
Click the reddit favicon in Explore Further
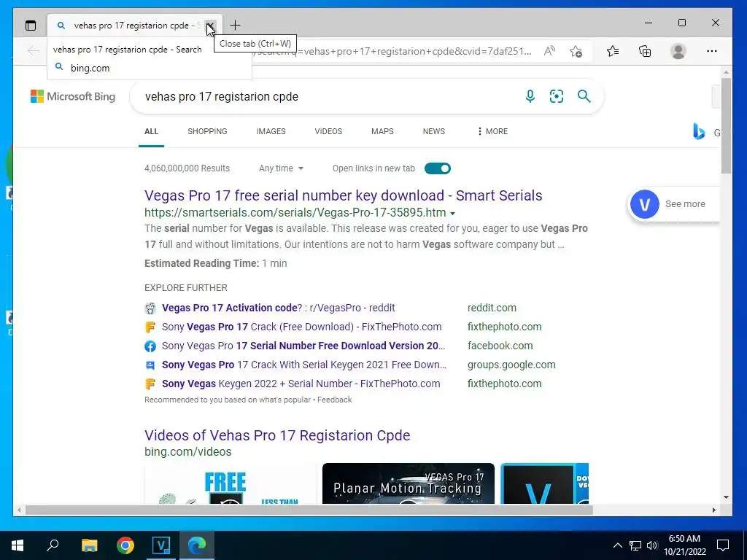point(150,308)
